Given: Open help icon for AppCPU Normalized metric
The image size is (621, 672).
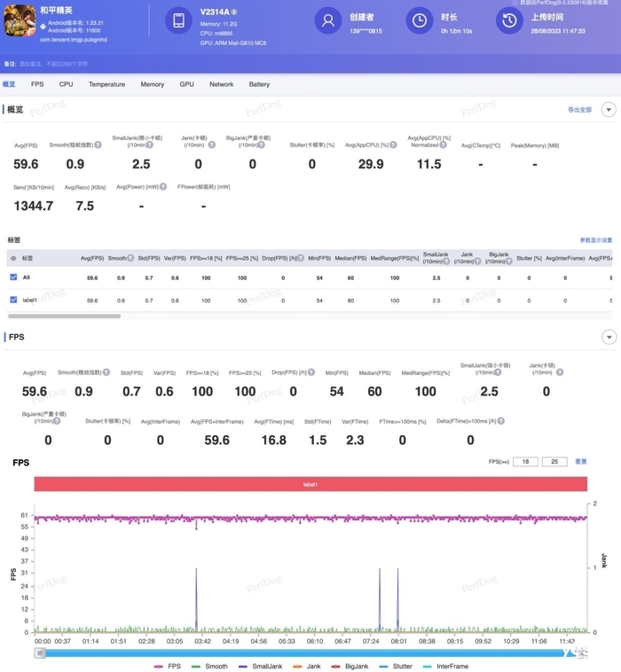Looking at the screenshot, I should [443, 145].
